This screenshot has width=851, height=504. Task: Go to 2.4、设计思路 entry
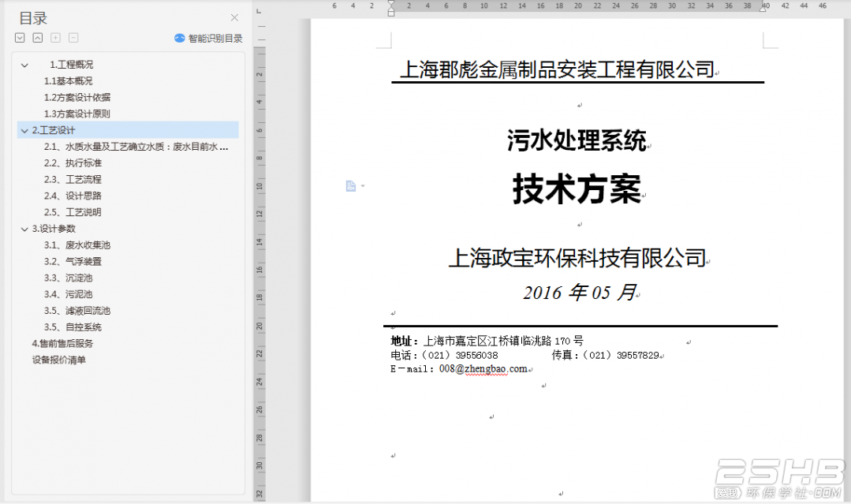click(x=73, y=196)
